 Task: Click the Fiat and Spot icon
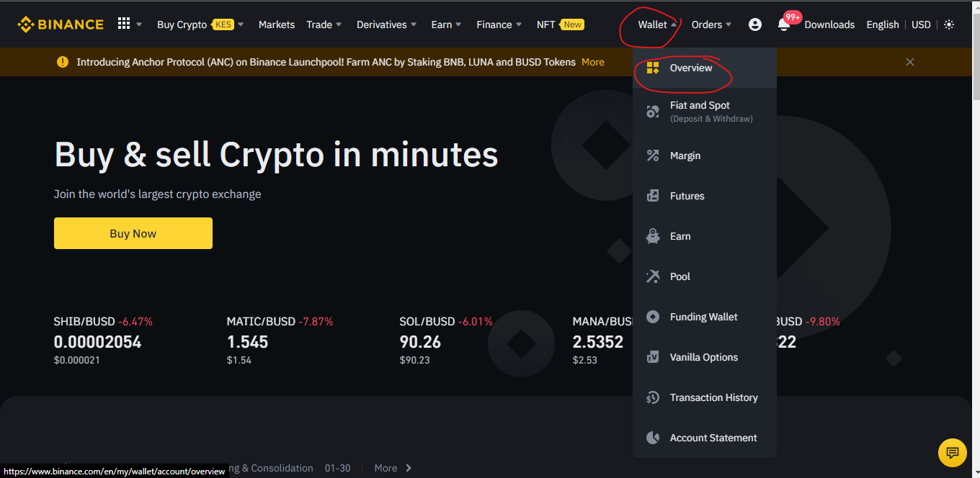[x=653, y=112]
